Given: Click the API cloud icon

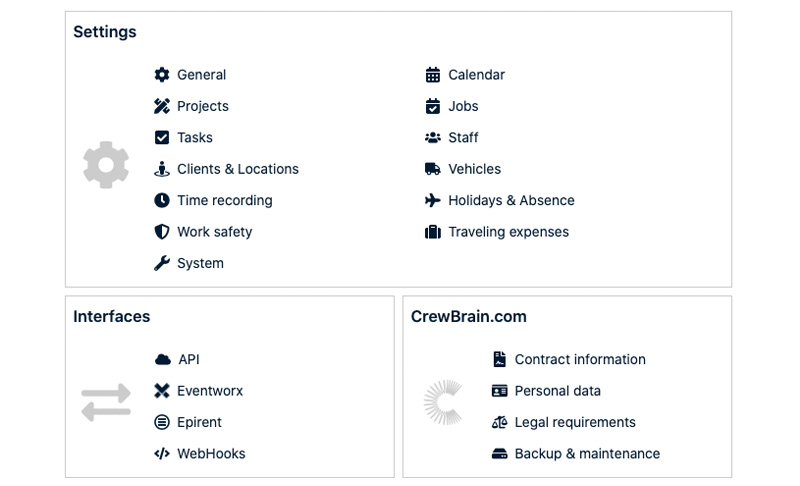Looking at the screenshot, I should pos(163,359).
